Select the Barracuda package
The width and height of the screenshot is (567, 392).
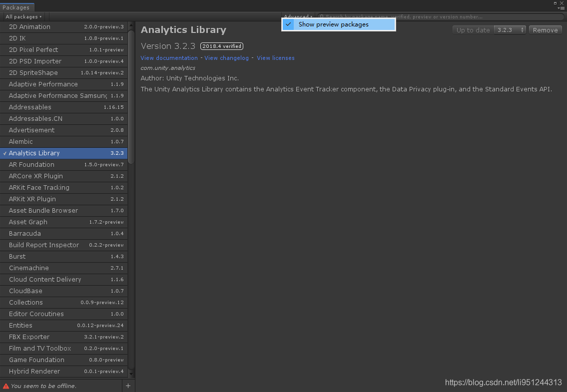tap(63, 234)
